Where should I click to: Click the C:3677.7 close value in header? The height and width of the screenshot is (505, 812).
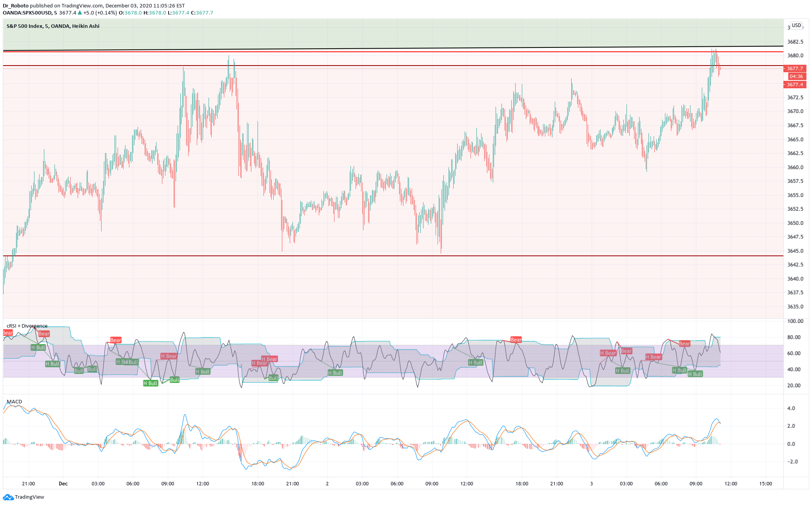[202, 13]
